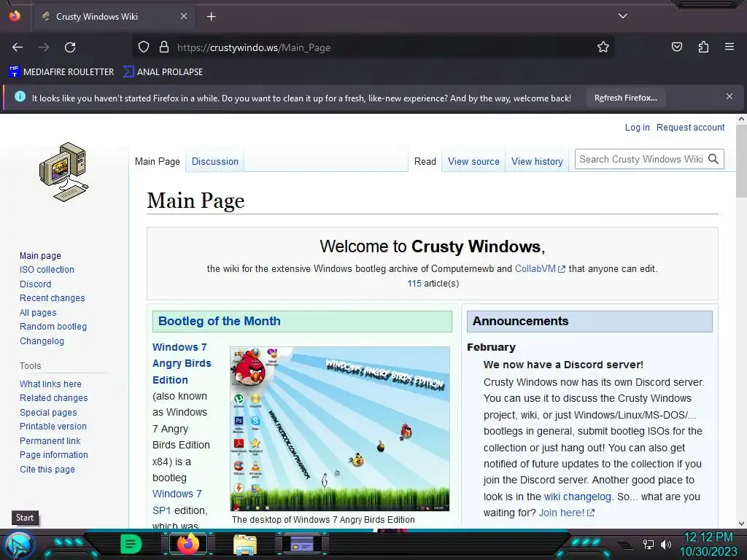Click the forward navigation arrow
The width and height of the screenshot is (747, 560).
point(44,47)
